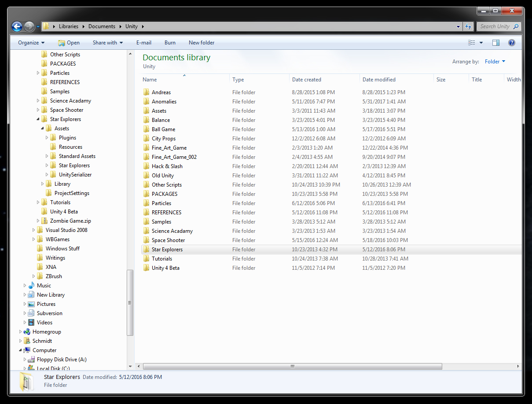The width and height of the screenshot is (532, 404).
Task: Open the Arrange by Folder dropdown
Action: point(495,62)
